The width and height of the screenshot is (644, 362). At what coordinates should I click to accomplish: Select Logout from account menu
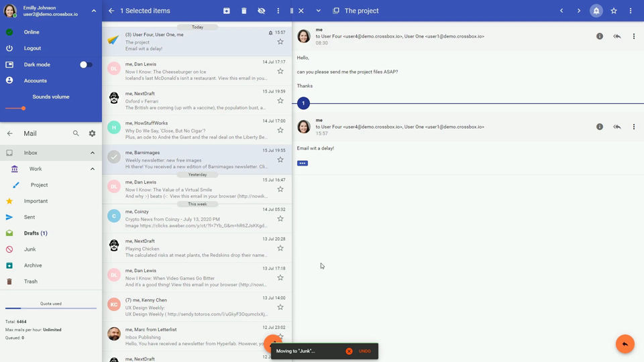pos(32,48)
